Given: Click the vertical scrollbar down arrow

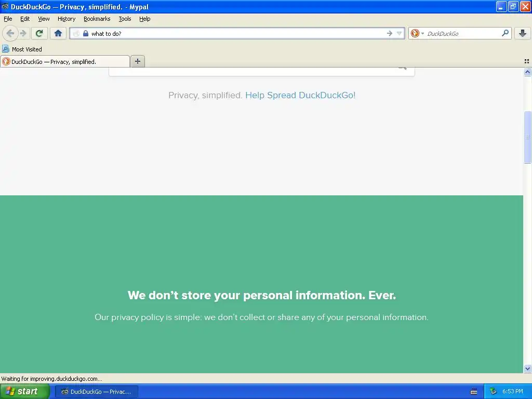Looking at the screenshot, I should [527, 368].
